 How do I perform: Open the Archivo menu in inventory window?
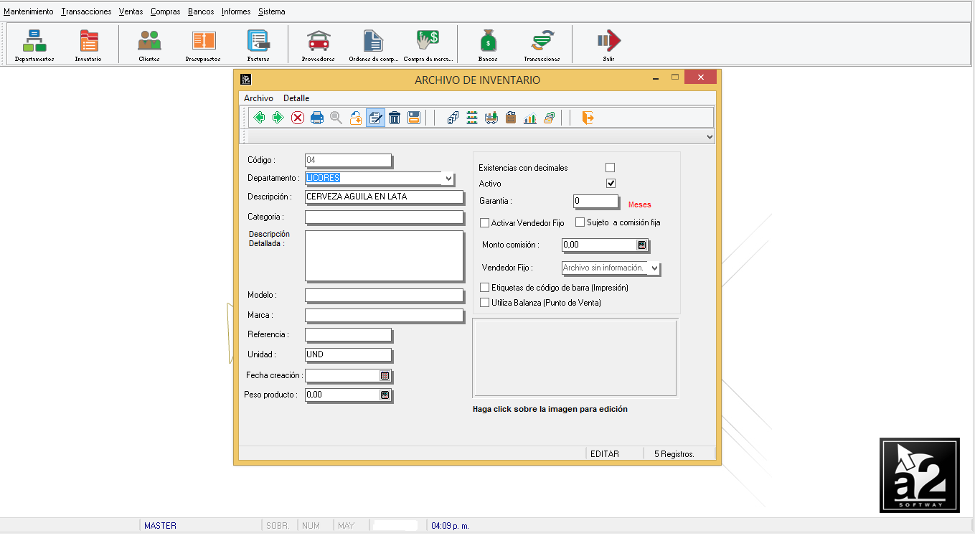coord(258,98)
